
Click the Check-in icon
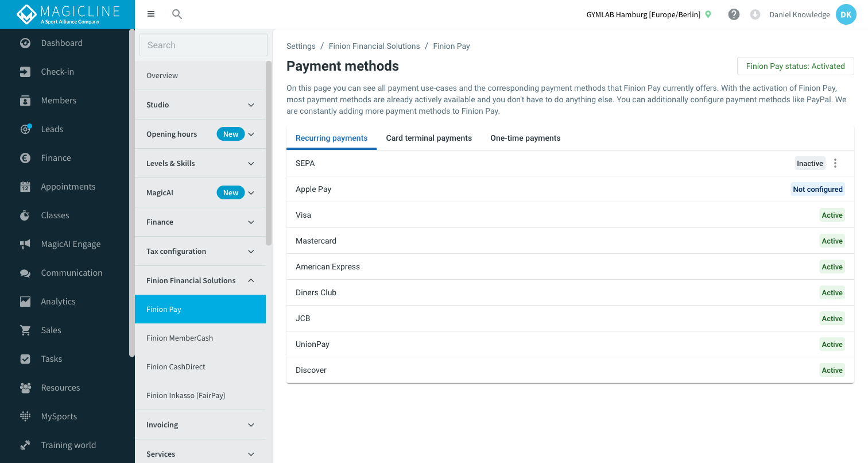point(25,72)
